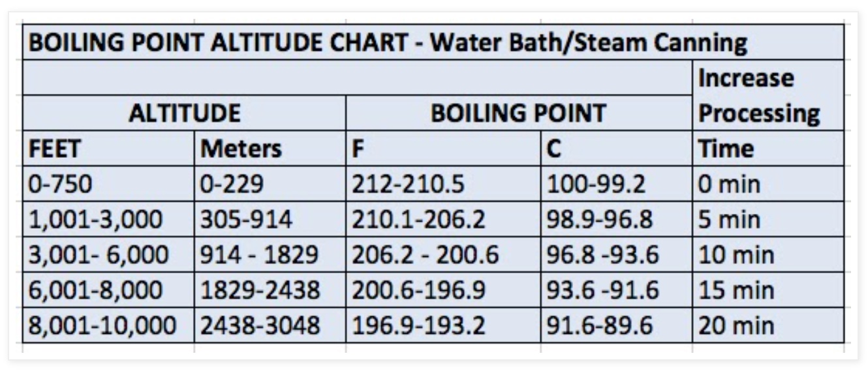
Task: Click the 196.9-193.2 Fahrenheit cell
Action: coord(443,325)
